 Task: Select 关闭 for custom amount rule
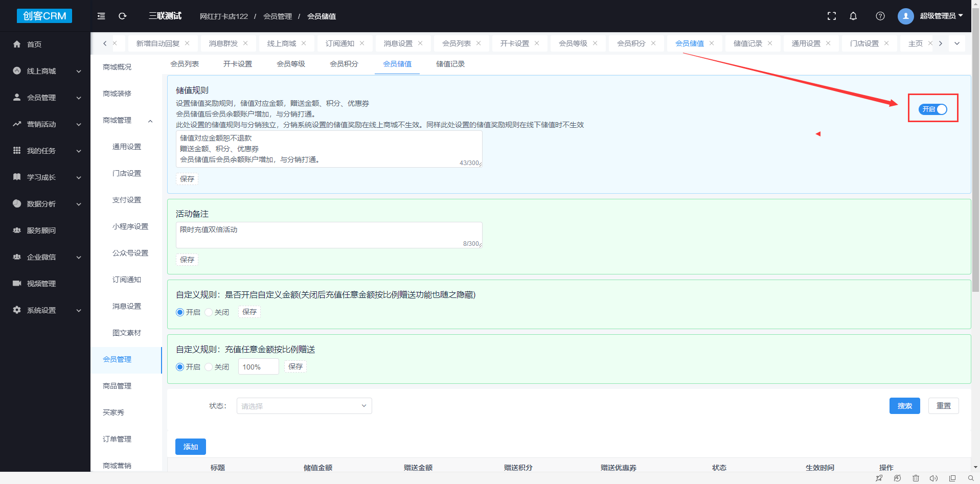209,312
